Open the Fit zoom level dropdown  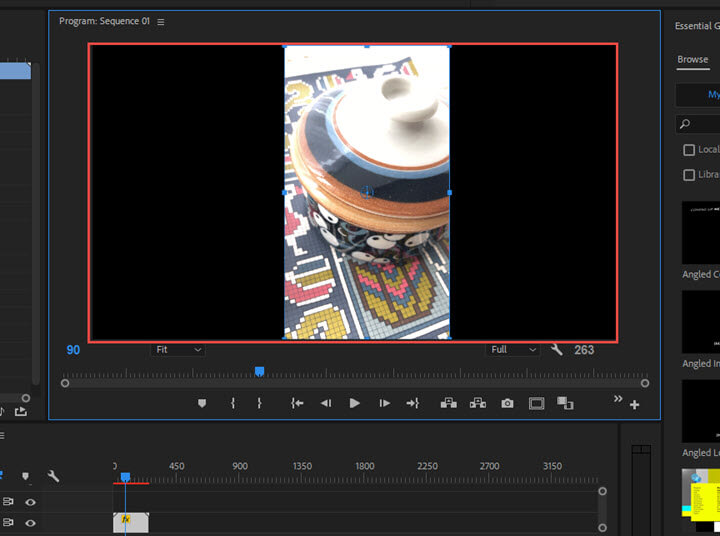click(178, 350)
